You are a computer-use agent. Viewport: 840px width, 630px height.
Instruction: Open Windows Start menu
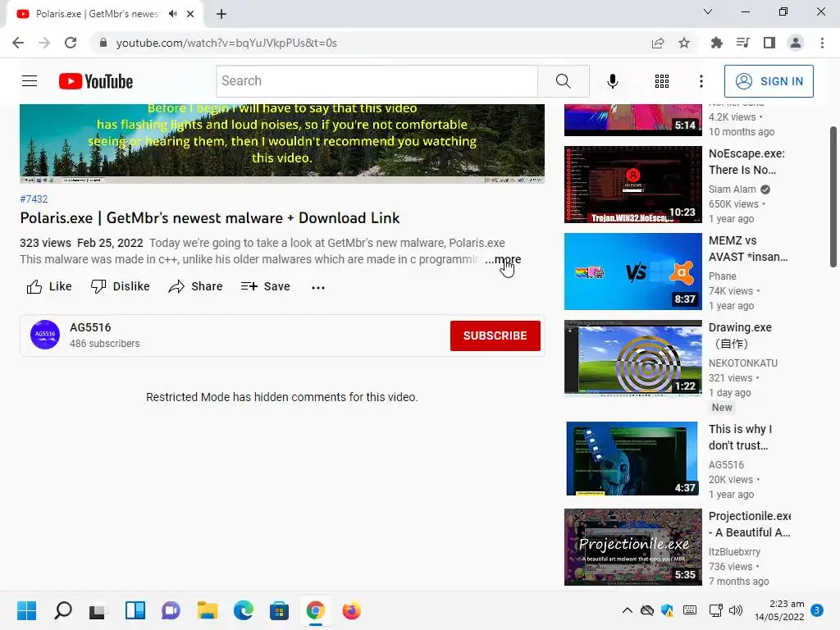pos(26,610)
